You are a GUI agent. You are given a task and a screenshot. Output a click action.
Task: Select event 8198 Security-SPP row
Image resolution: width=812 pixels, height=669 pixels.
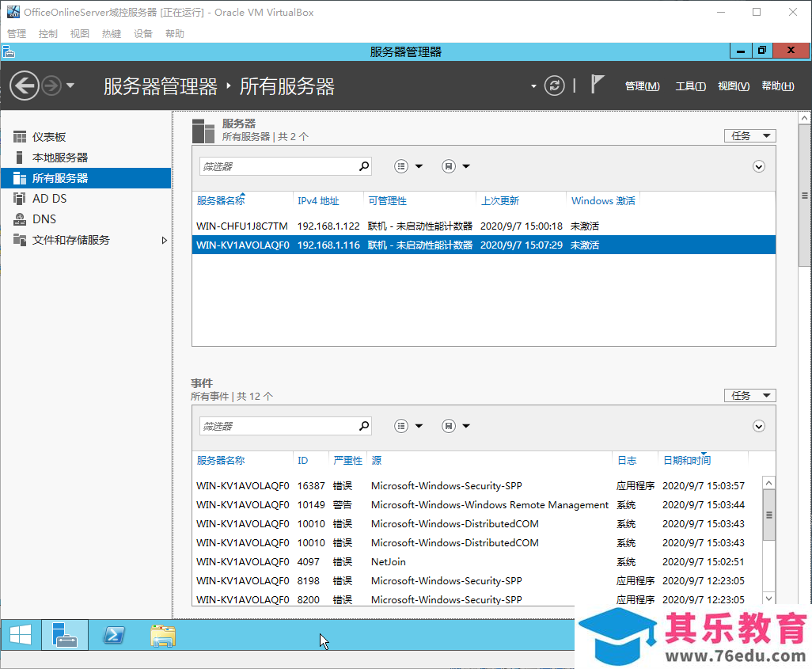click(x=476, y=581)
